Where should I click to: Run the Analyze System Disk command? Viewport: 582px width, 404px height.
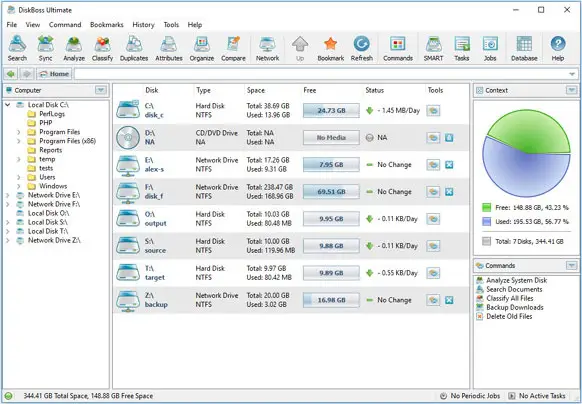pyautogui.click(x=516, y=280)
